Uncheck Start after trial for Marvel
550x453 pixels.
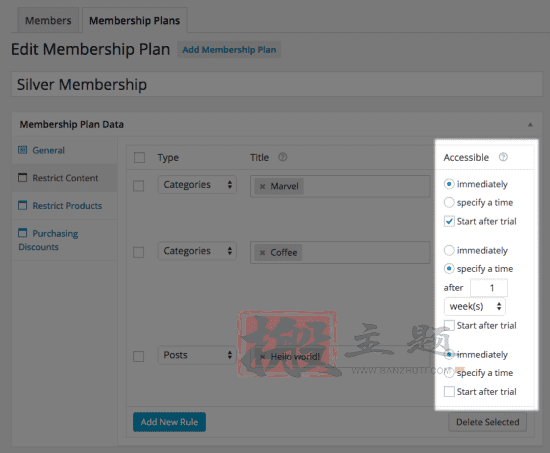click(449, 221)
